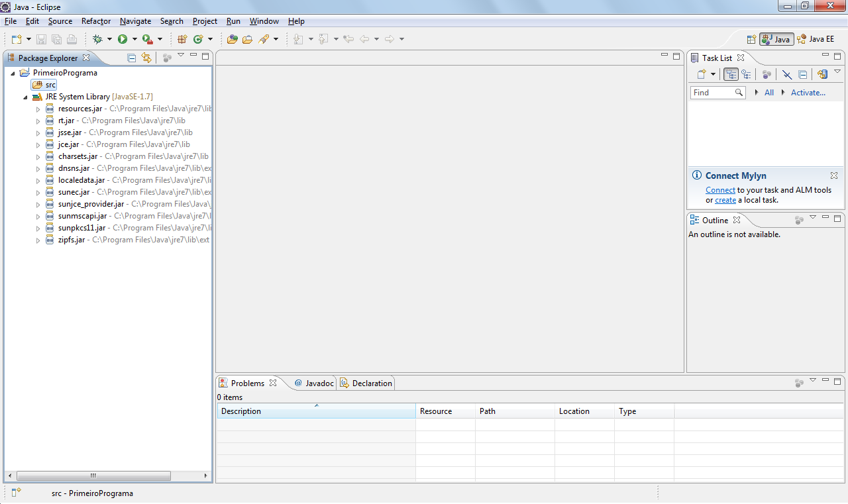Open dropdown arrow next to Run button
This screenshot has height=504, width=848.
[134, 40]
